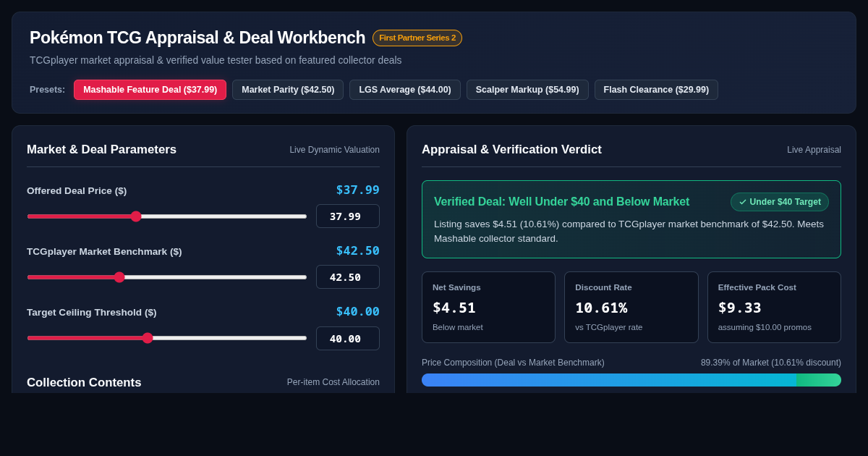Click the 'Collection Contents' heading
868x456 pixels.
84,383
